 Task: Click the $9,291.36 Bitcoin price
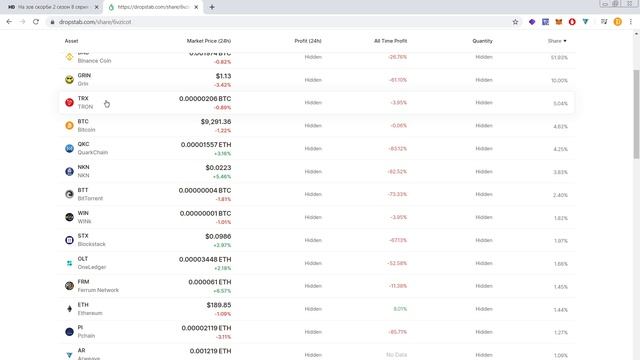click(x=216, y=122)
